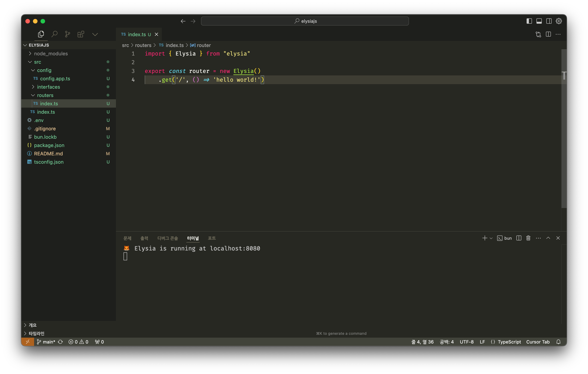The width and height of the screenshot is (588, 374).
Task: Click the notifications bell in status bar
Action: [x=558, y=342]
